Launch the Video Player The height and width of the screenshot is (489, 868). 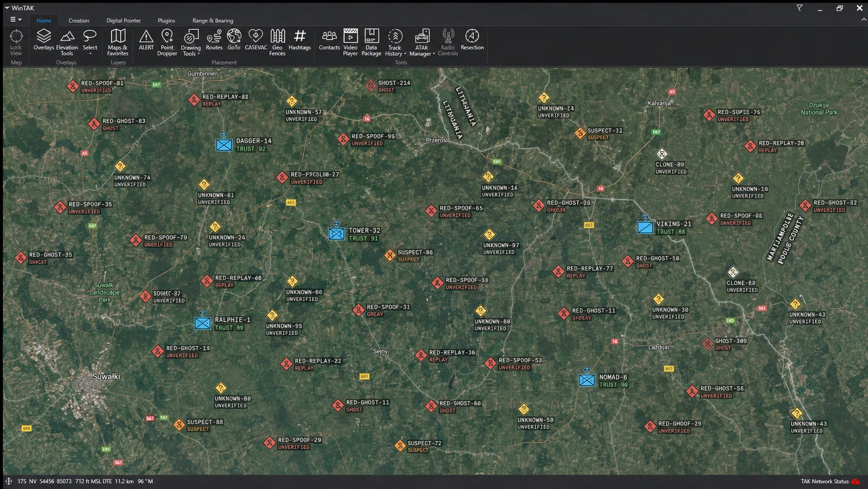350,43
